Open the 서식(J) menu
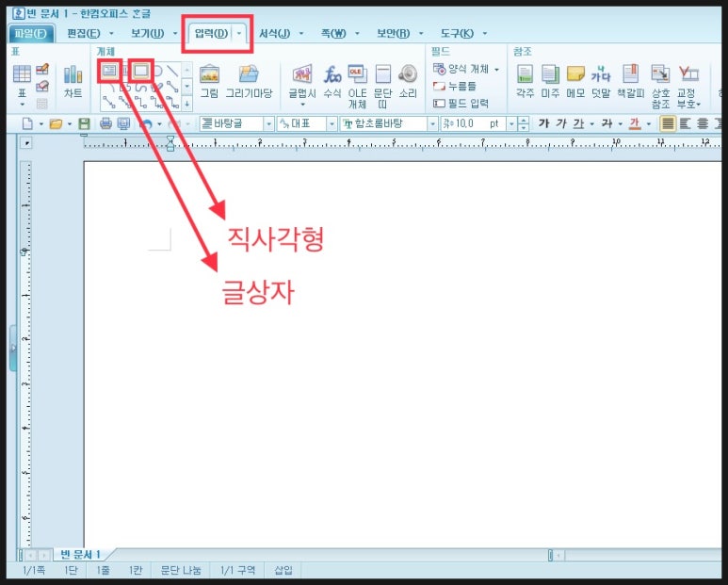This screenshot has width=728, height=585. point(274,33)
